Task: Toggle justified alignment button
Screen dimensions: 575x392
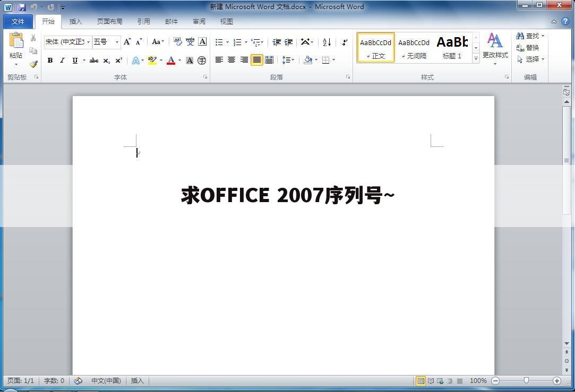Action: (x=256, y=60)
